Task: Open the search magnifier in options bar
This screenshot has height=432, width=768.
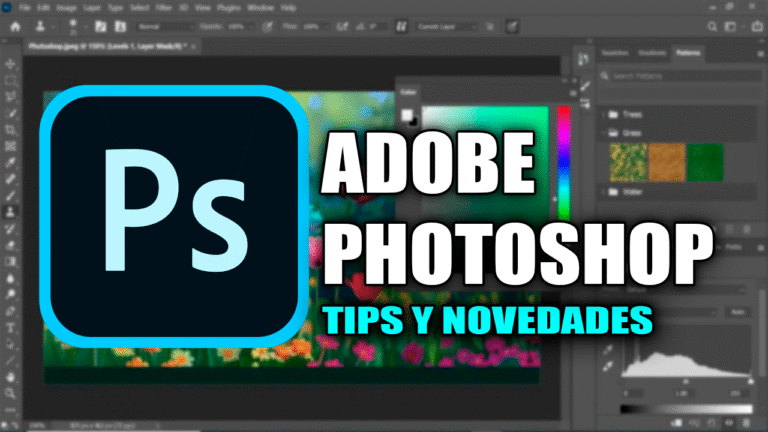Action: pos(712,26)
